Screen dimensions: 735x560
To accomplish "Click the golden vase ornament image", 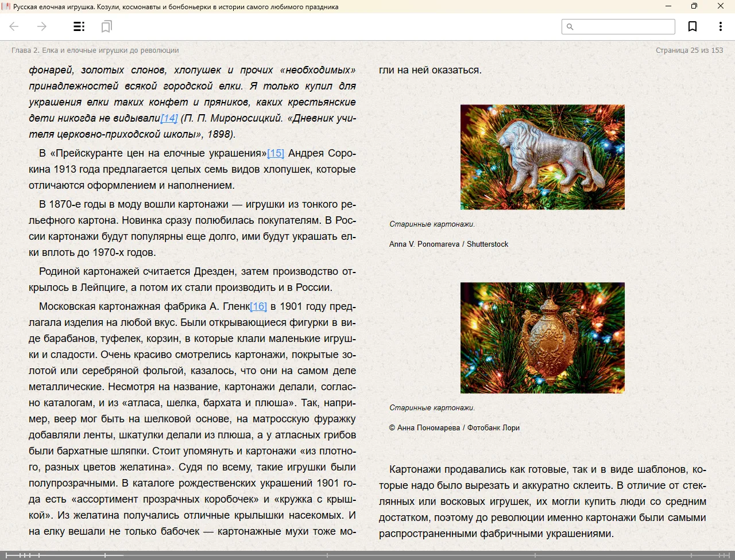I will point(542,337).
